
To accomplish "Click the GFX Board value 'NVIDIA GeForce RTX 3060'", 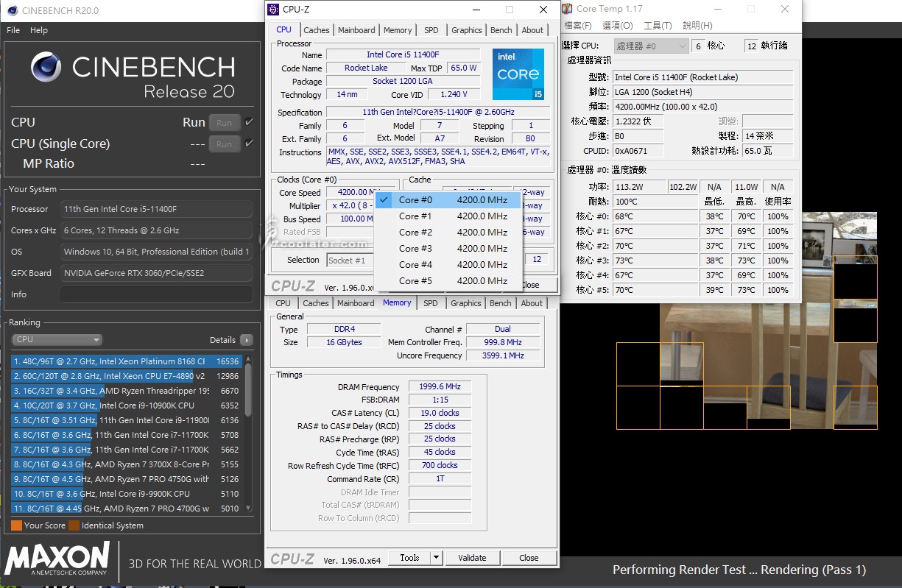I will tap(157, 273).
